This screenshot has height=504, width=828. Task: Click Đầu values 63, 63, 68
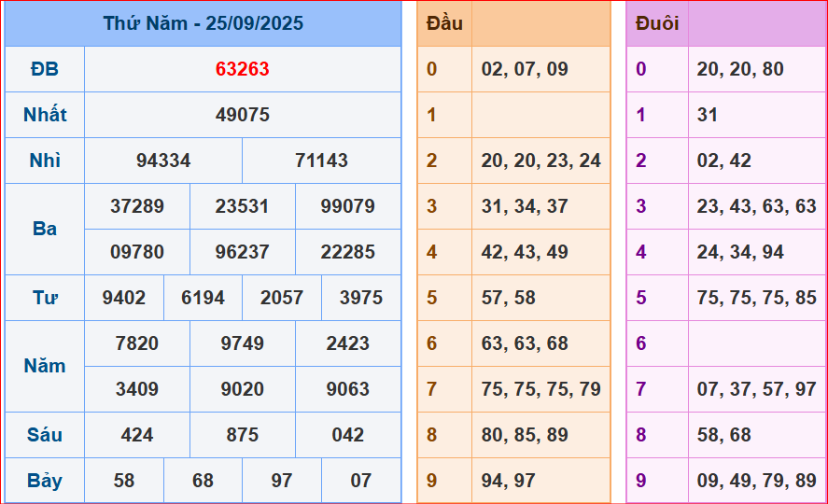(525, 343)
